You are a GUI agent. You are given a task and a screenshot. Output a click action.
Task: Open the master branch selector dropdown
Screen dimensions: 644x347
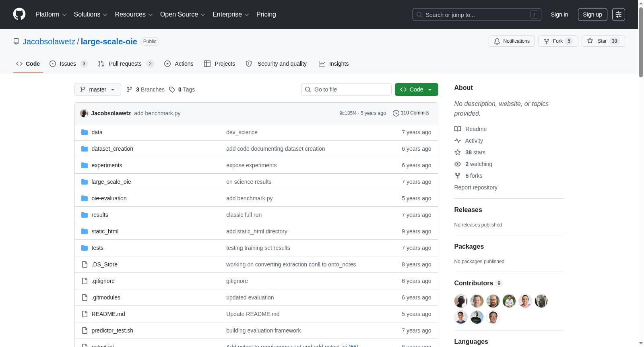[98, 89]
